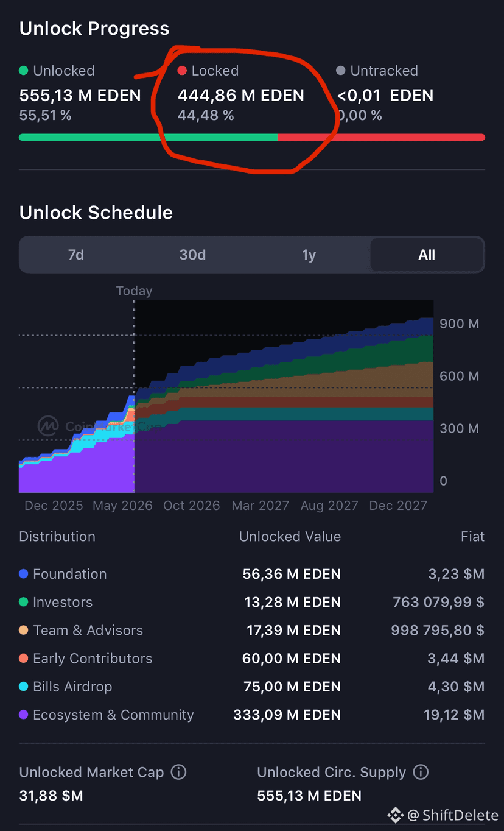504x831 pixels.
Task: Click the Unlock Progress heading
Action: [x=94, y=29]
